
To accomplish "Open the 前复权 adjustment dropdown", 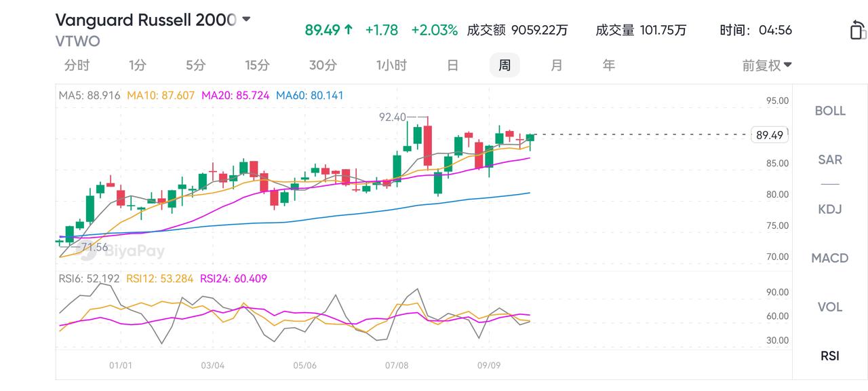I will click(x=767, y=65).
